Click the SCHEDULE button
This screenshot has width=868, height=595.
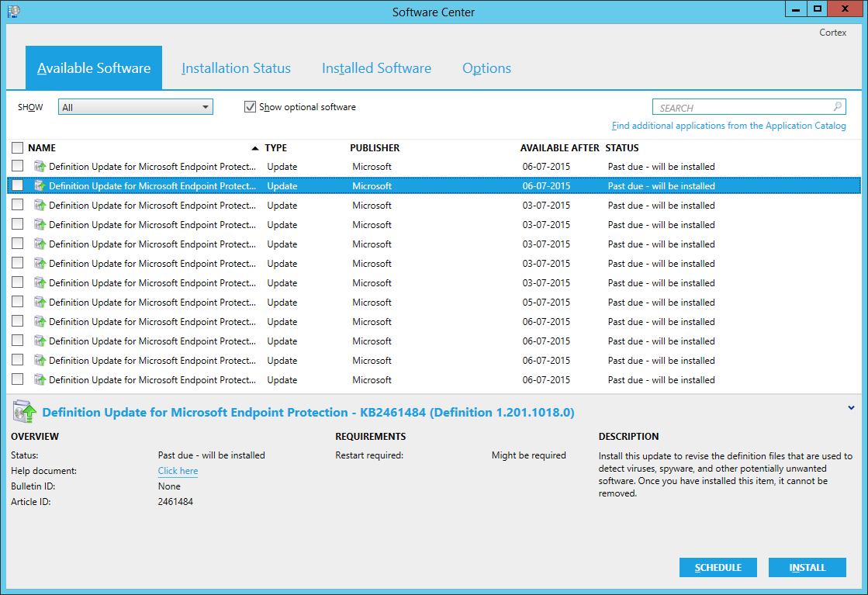[x=718, y=567]
